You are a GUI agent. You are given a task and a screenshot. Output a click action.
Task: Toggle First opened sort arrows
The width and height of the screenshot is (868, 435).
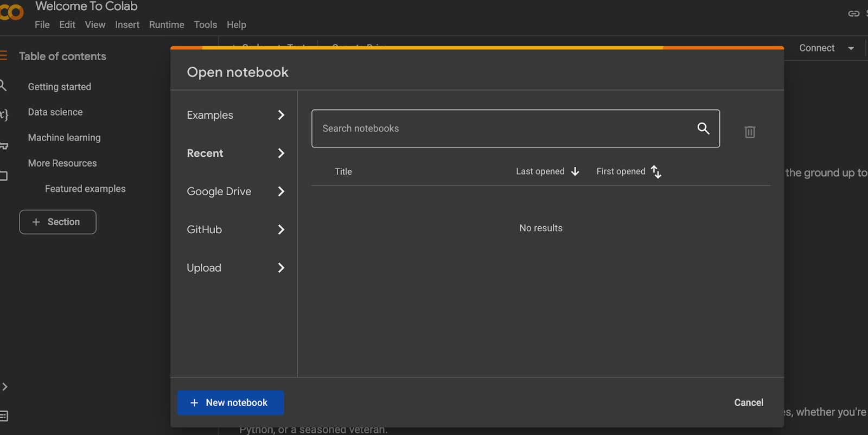pos(656,171)
